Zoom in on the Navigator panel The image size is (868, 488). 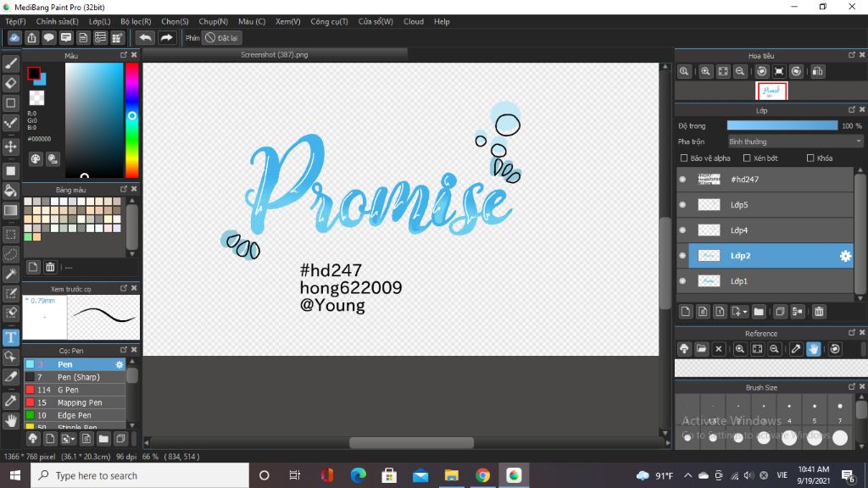pyautogui.click(x=705, y=71)
